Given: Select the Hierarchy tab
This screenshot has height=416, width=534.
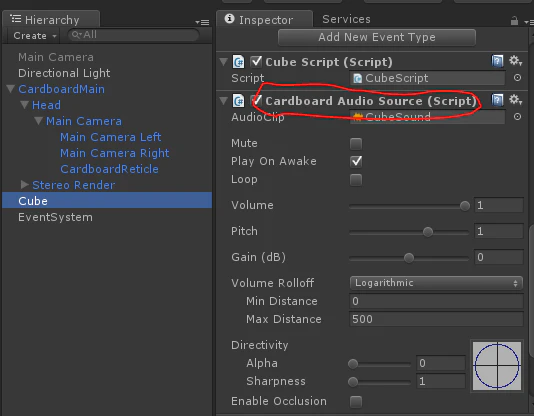Looking at the screenshot, I should pos(51,19).
